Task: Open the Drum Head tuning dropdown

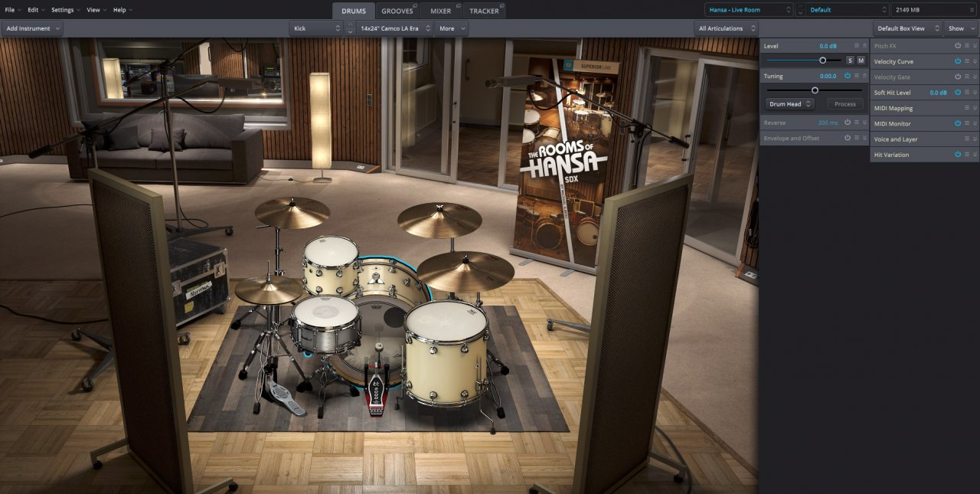Action: coord(790,104)
